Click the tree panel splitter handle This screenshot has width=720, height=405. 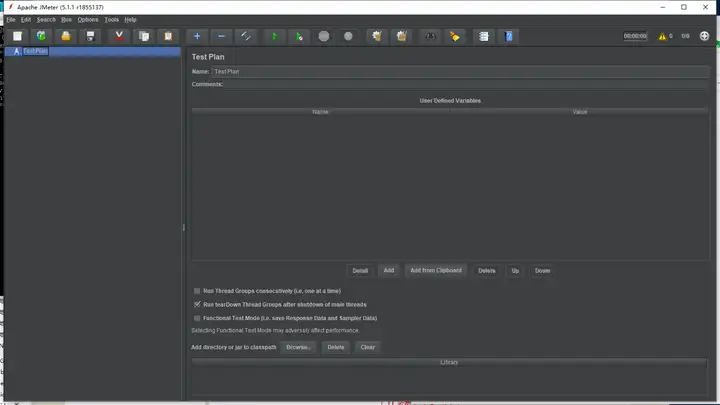point(184,227)
